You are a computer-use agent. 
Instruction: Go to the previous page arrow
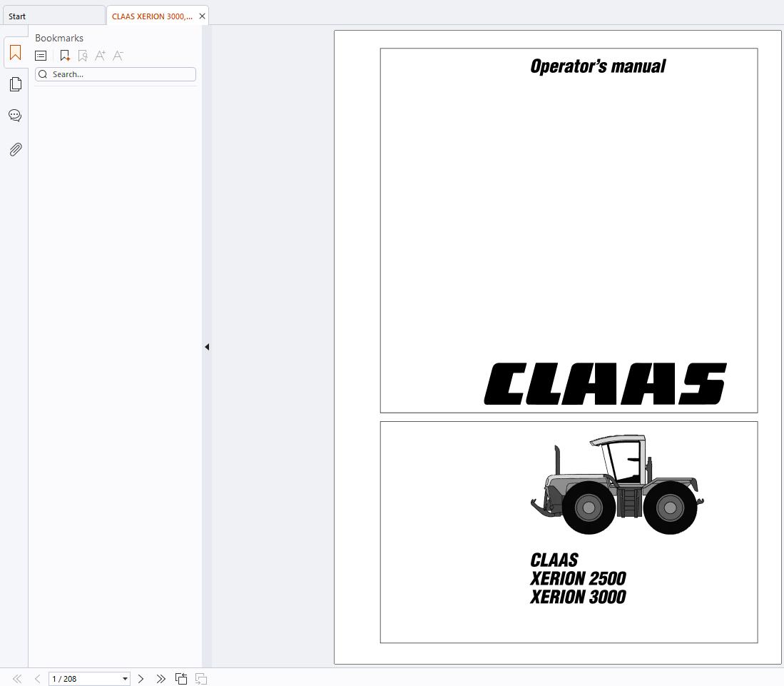tap(38, 678)
